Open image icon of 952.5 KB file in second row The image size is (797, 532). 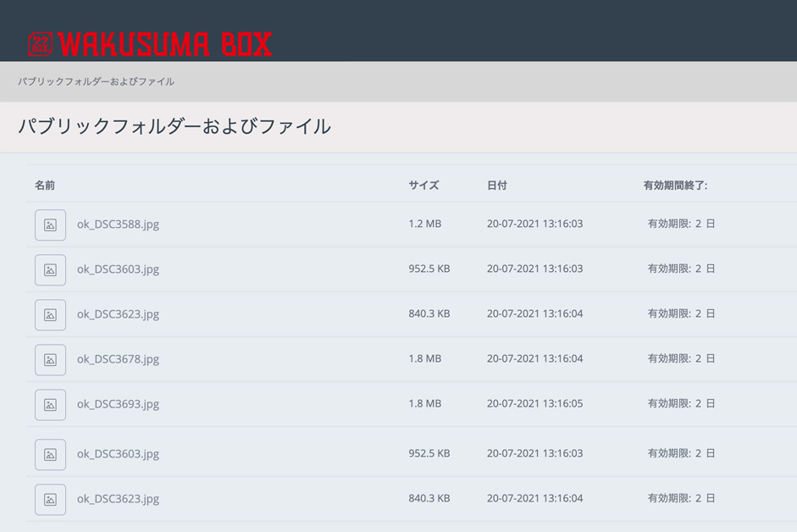pos(50,269)
